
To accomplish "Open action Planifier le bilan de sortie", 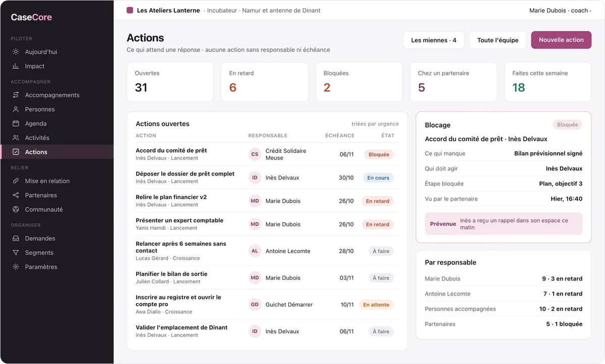I will 267,278.
